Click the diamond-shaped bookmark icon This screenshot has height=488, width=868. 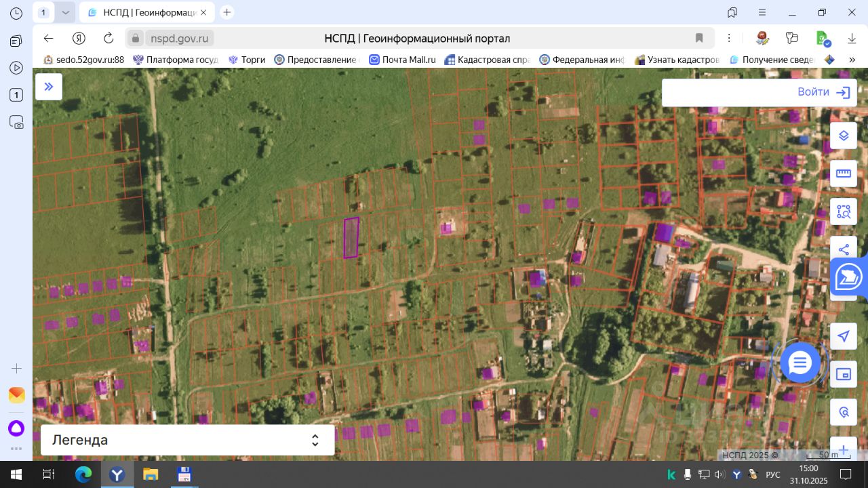829,60
